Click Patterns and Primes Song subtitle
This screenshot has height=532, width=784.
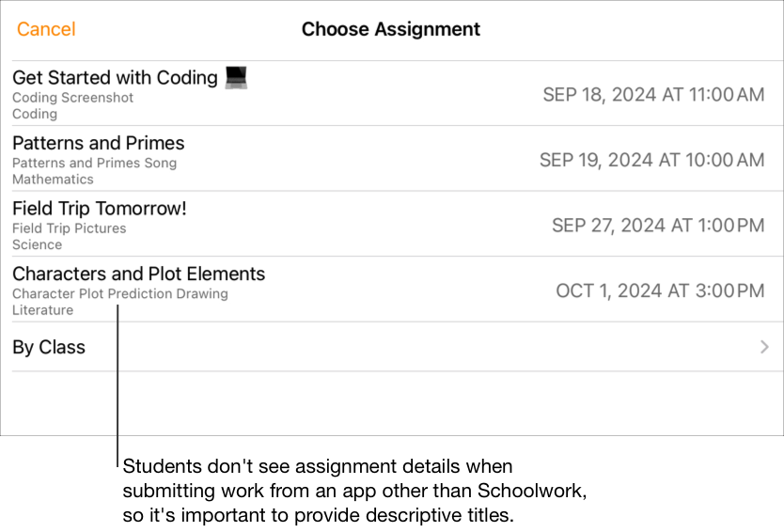click(x=94, y=163)
